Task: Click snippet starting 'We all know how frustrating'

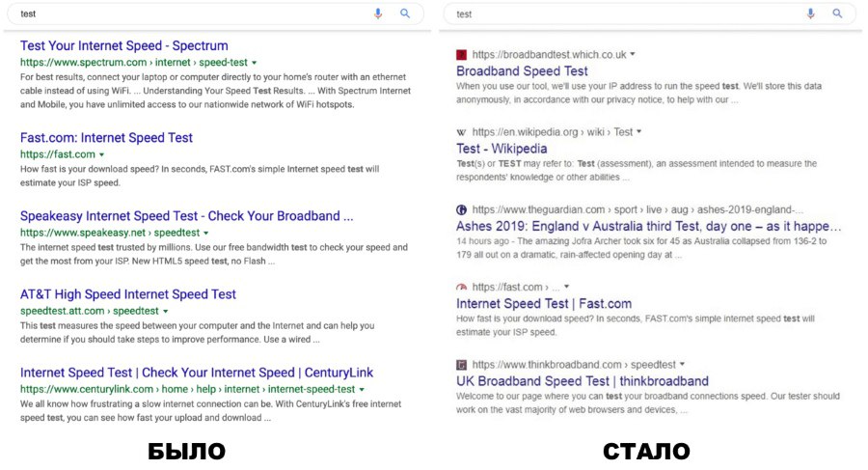Action: pos(210,411)
